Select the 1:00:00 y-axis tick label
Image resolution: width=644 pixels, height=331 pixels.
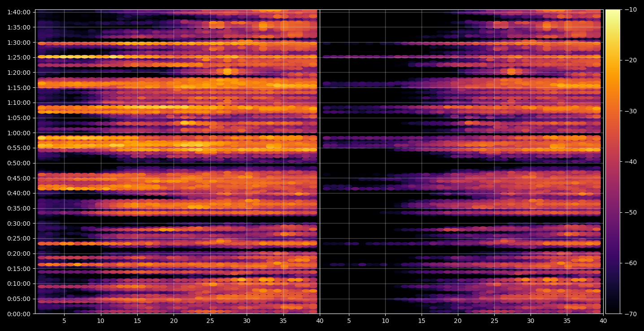(19, 133)
